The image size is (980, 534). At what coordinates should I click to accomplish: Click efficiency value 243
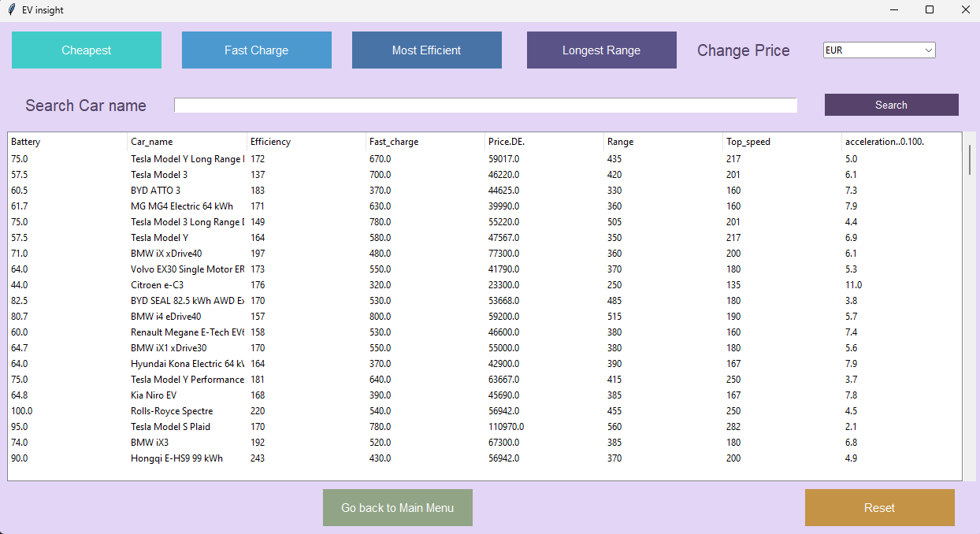[x=258, y=458]
